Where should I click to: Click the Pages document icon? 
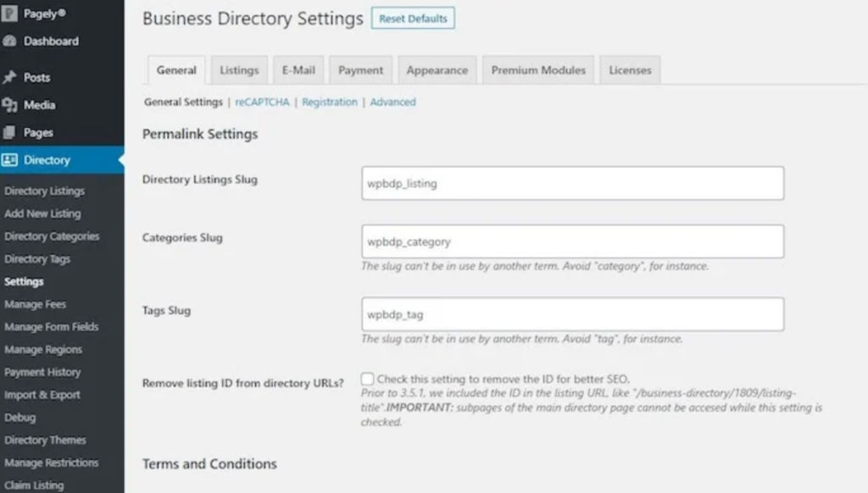pyautogui.click(x=9, y=133)
